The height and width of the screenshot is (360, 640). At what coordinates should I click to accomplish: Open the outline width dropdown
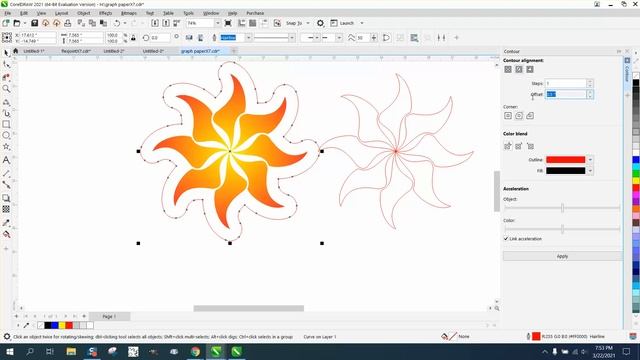click(248, 38)
